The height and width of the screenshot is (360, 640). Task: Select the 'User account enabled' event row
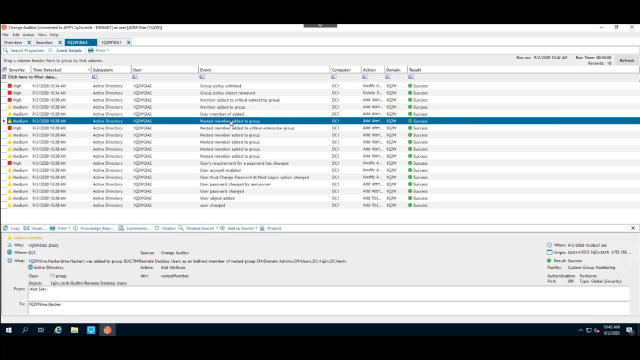pyautogui.click(x=320, y=170)
